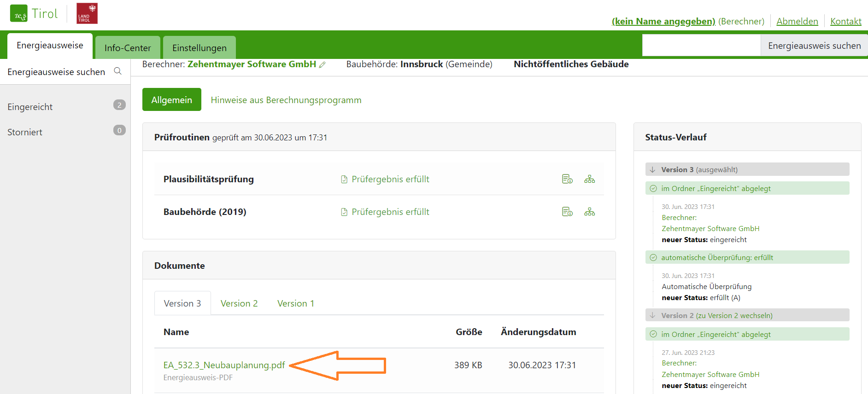
Task: Click Prüfergebnis erfüllt for Plausibilitätsprüfung
Action: click(x=390, y=179)
